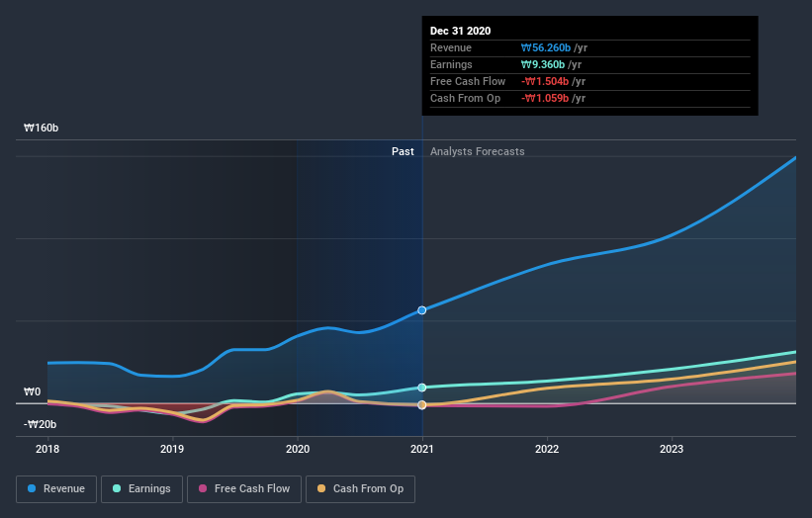Image resolution: width=812 pixels, height=518 pixels.
Task: Select the 2018 x-axis label
Action: 47,449
